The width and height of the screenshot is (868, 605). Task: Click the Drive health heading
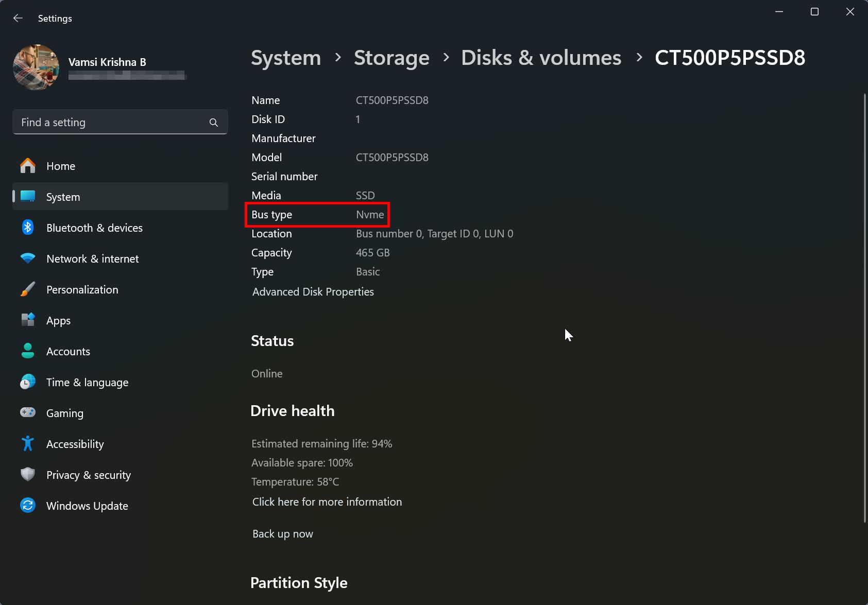pyautogui.click(x=293, y=410)
